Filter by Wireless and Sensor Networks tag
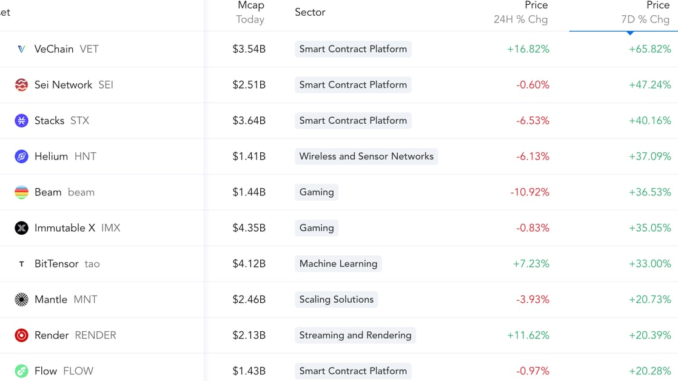The height and width of the screenshot is (381, 678). click(366, 156)
